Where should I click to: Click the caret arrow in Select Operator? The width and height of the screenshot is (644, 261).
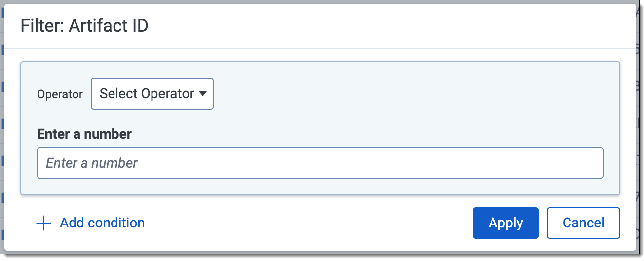coord(202,94)
